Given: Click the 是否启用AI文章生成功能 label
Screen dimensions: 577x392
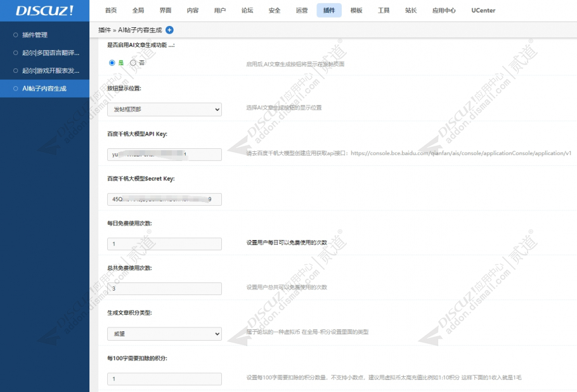Looking at the screenshot, I should pyautogui.click(x=141, y=45).
